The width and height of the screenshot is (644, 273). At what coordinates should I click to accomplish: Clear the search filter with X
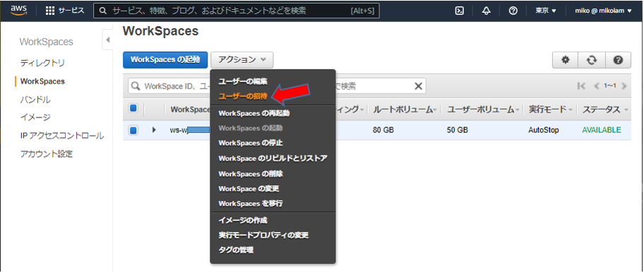click(x=418, y=86)
